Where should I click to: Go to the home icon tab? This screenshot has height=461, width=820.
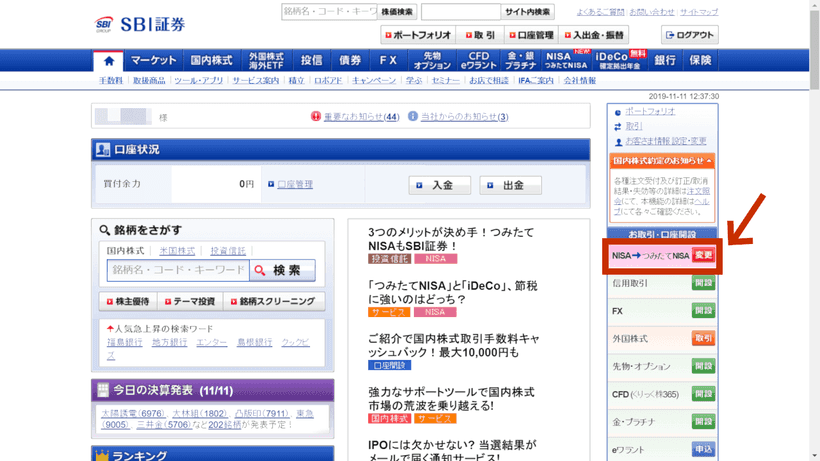(109, 61)
